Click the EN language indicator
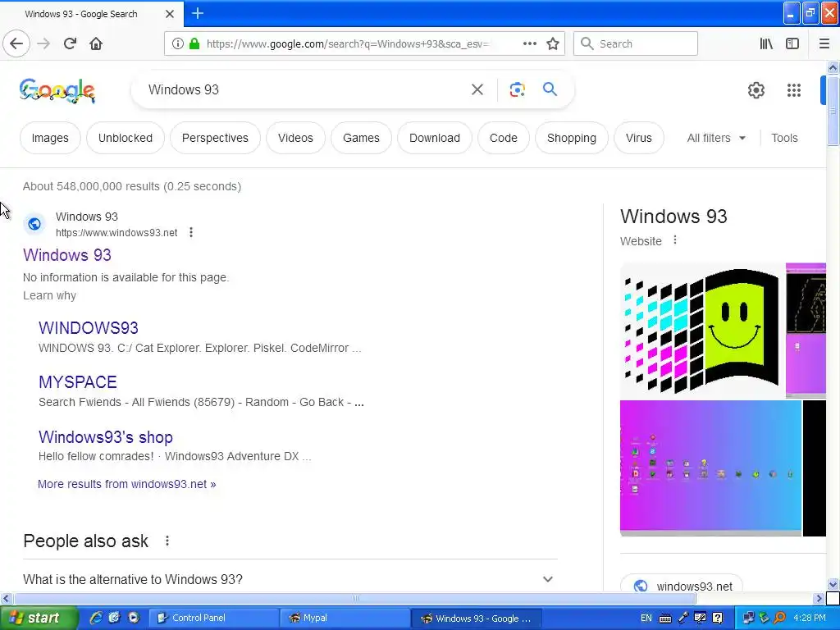Screen dimensions: 840x630 646,619
